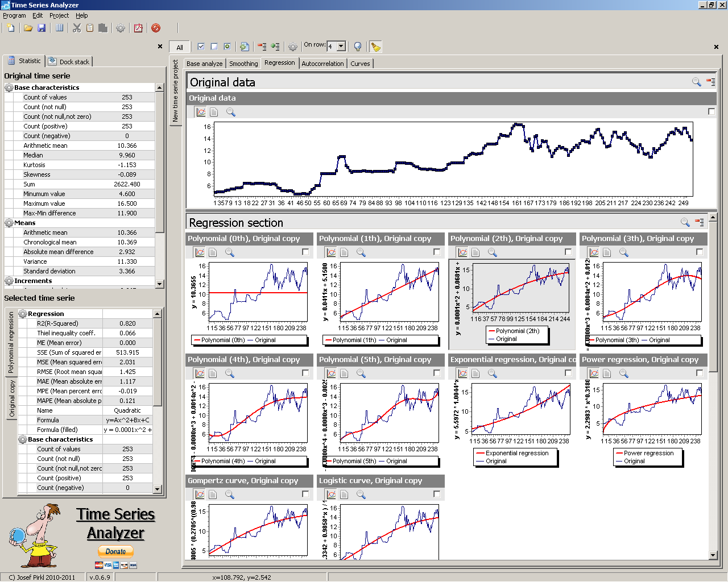Select all charts with the checked-box icon
Screen dimensions: 728x582
[201, 47]
